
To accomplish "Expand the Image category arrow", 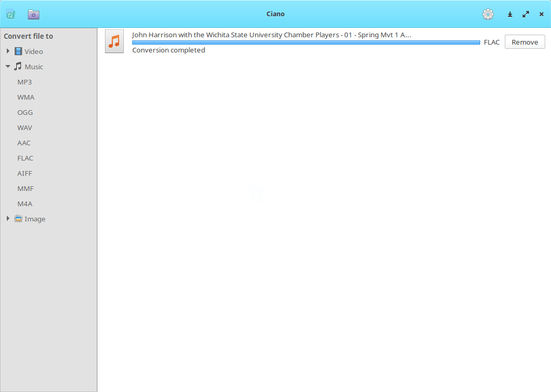I will point(8,218).
